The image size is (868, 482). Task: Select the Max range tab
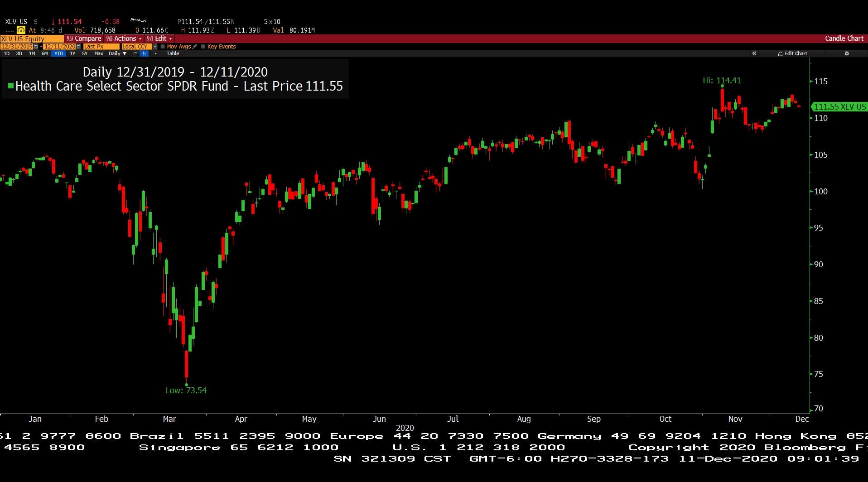click(98, 53)
